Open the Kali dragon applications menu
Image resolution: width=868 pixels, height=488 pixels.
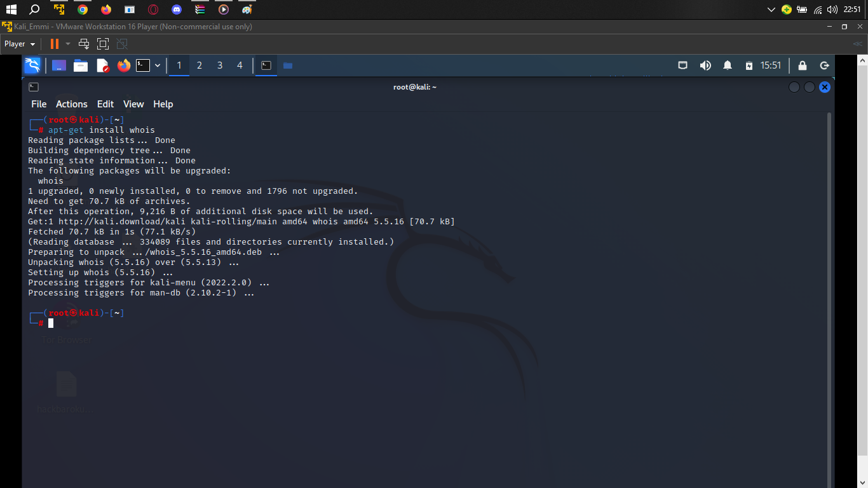(x=32, y=65)
